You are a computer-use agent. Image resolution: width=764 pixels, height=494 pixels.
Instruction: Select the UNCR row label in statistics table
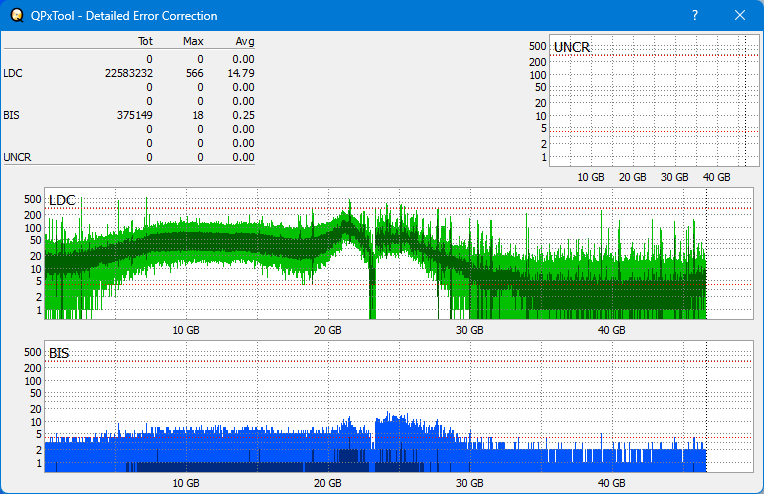pos(16,157)
